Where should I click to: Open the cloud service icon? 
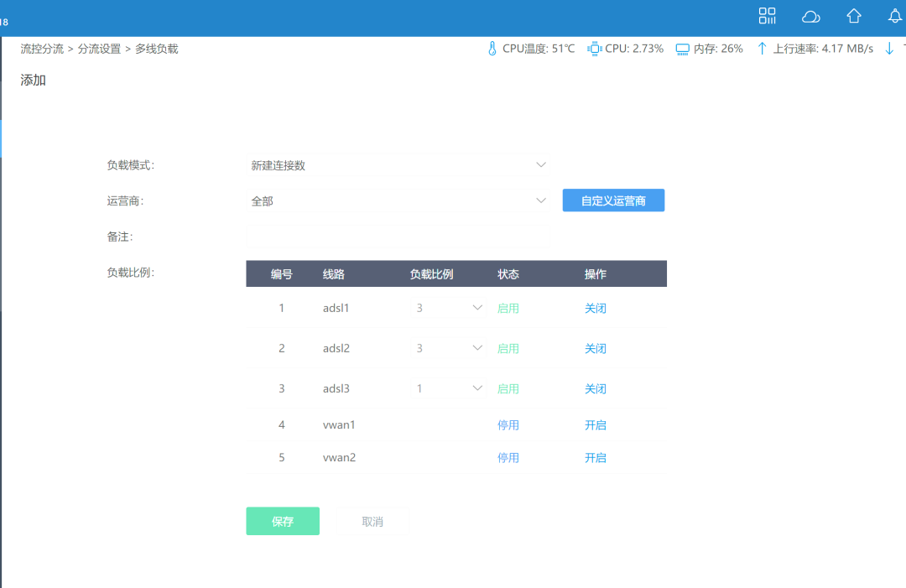click(x=810, y=16)
